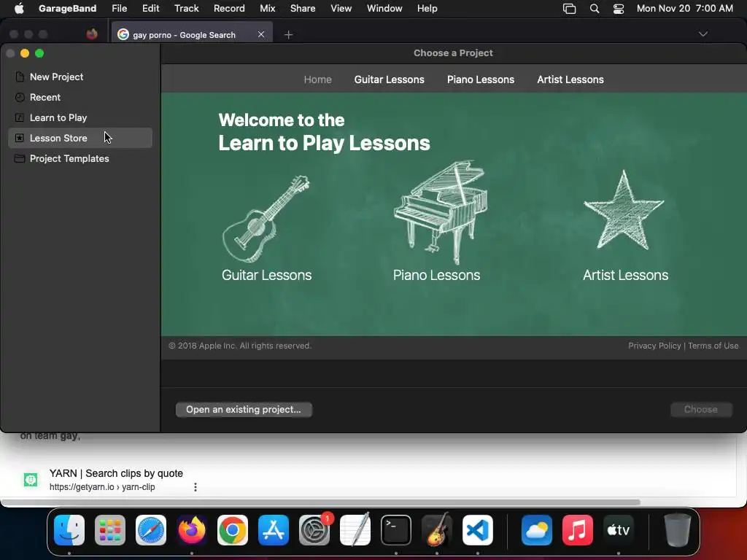This screenshot has height=560, width=747.
Task: Select Recent in the sidebar
Action: click(80, 97)
